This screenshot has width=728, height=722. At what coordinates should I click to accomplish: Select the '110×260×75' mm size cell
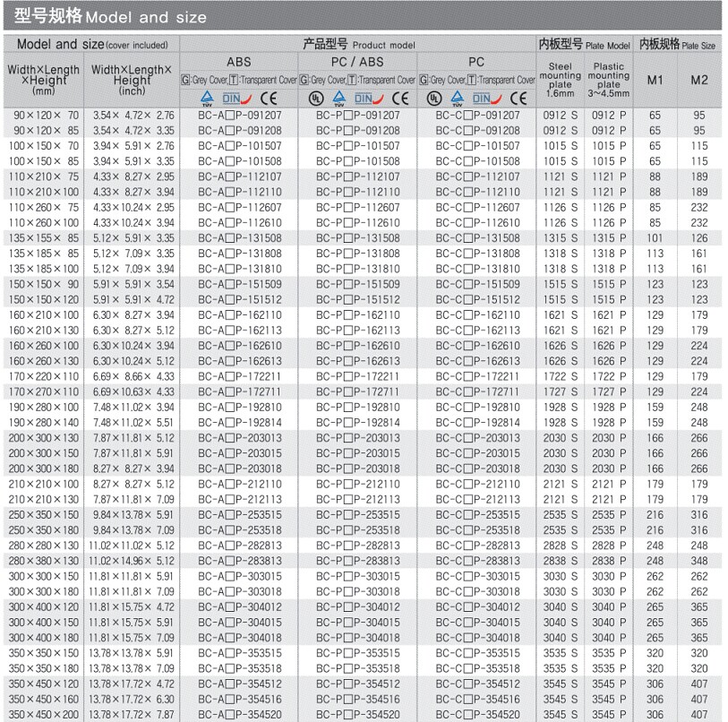click(x=44, y=207)
